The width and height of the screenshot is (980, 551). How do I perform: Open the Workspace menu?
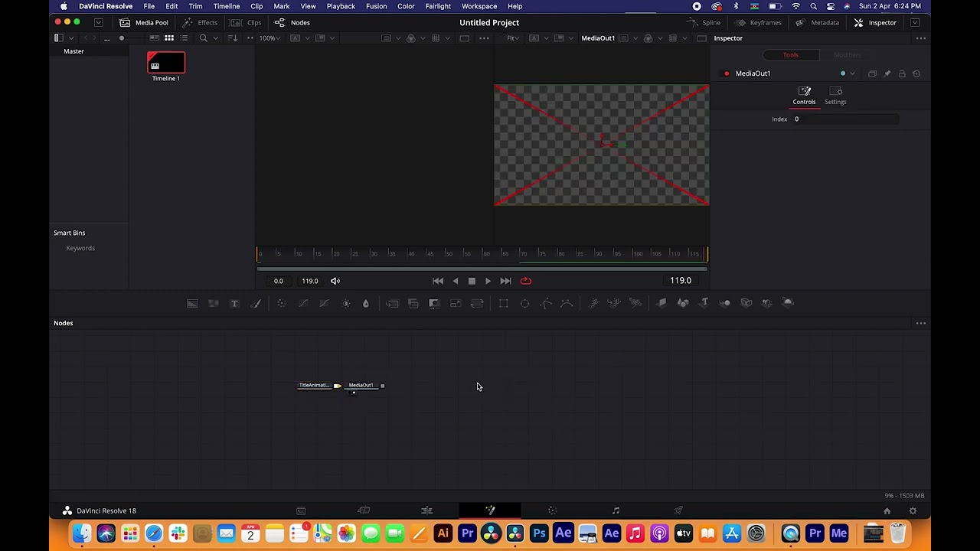479,6
